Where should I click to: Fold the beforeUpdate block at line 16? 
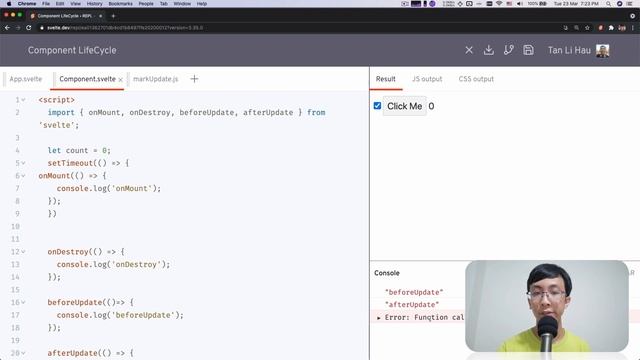[x=24, y=302]
